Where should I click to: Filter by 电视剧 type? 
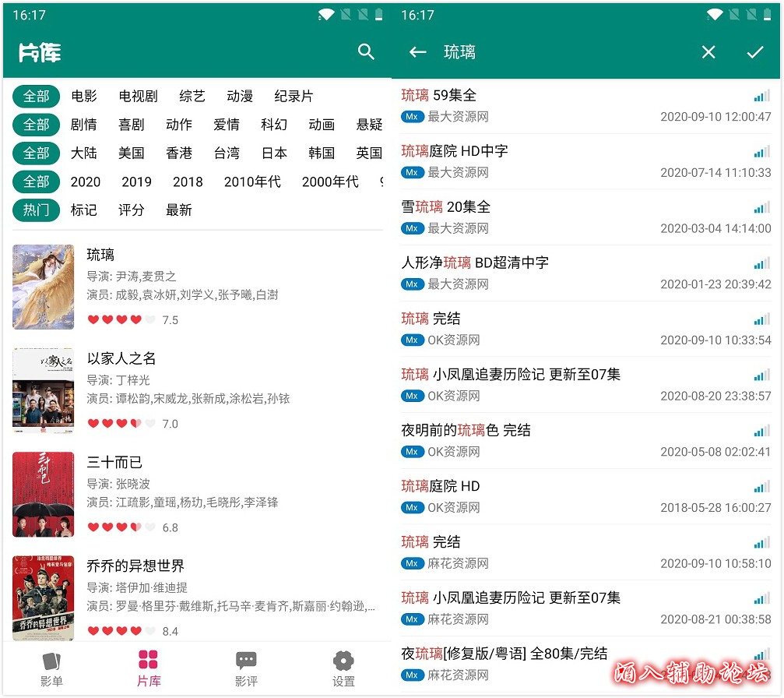tap(138, 96)
